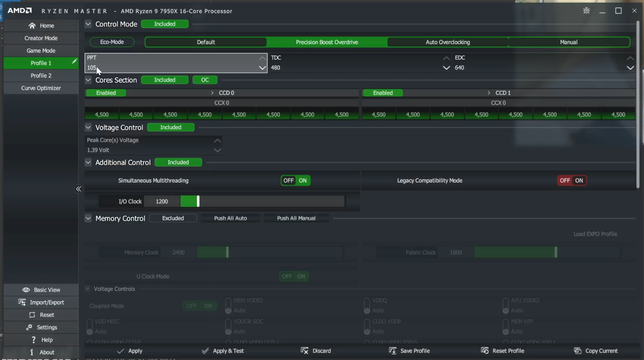
Task: Click Push All Auto button
Action: [230, 218]
